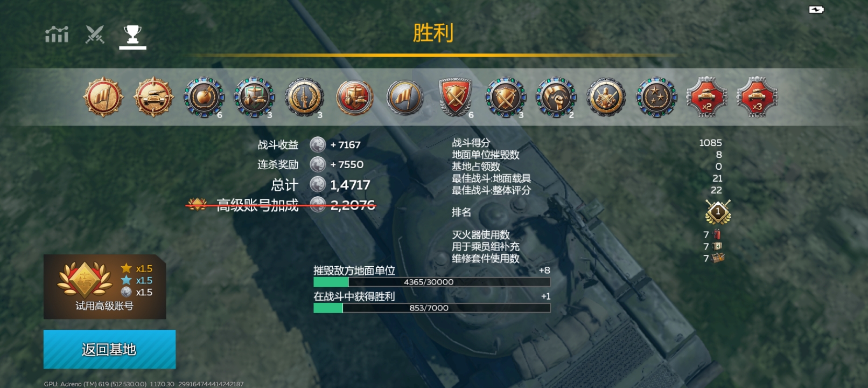The image size is (868, 388).
Task: Click the bomb medal with count 6
Action: 204,98
